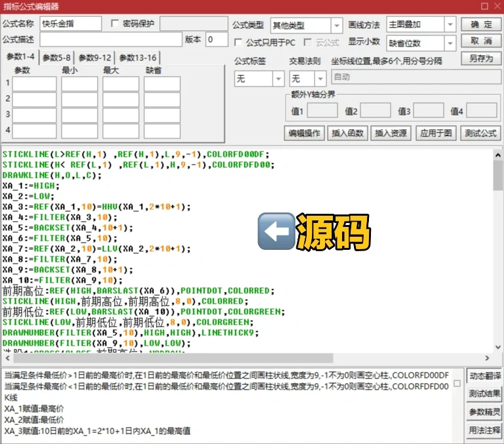Show 测试结果 results
Viewport: 504px width, 444px height.
point(484,394)
